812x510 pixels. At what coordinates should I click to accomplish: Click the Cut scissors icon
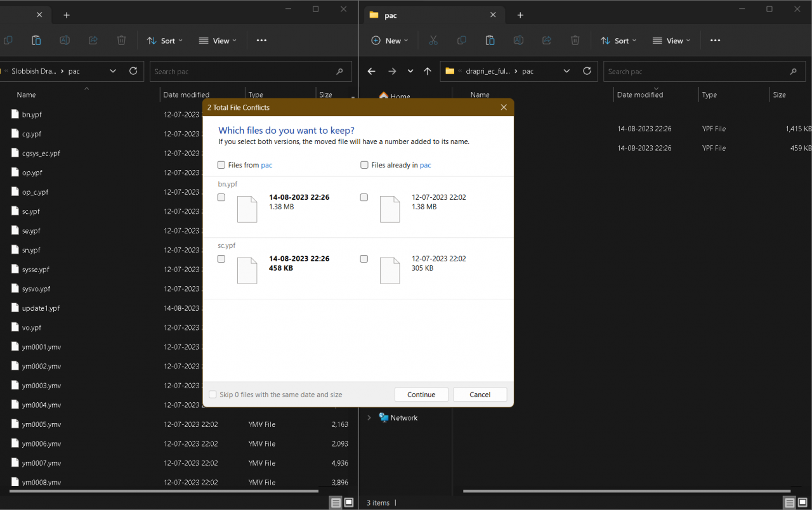(x=433, y=41)
